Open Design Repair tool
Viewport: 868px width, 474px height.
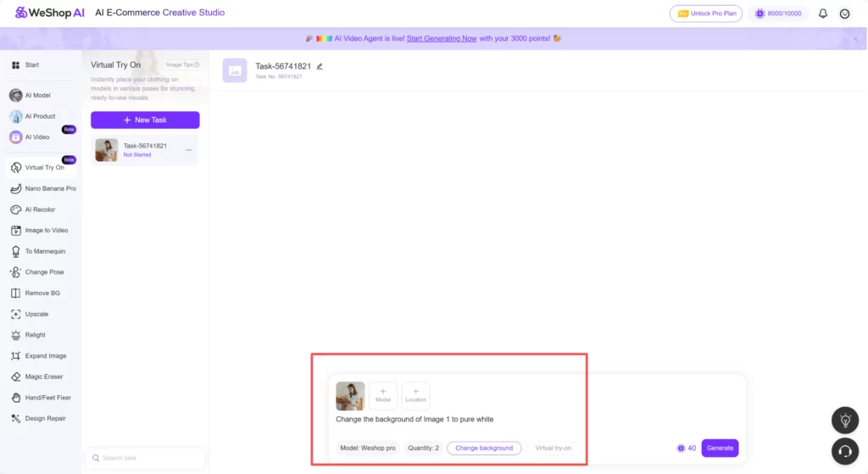(x=37, y=419)
